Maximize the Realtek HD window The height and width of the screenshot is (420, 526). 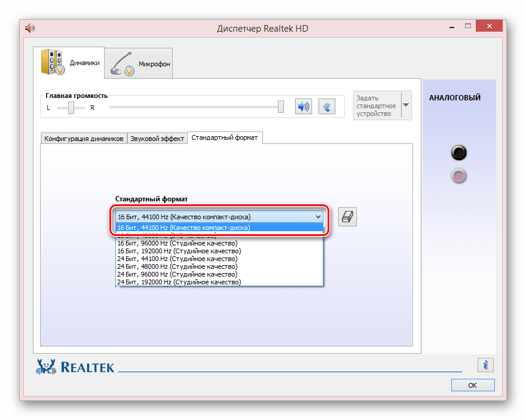(468, 26)
